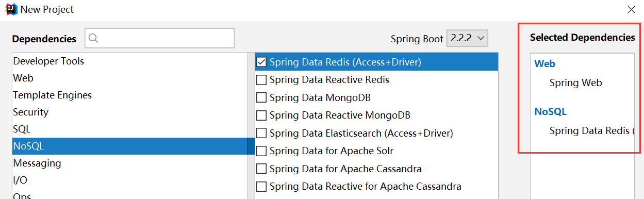Click the search magnifier icon in Dependencies field
Image resolution: width=644 pixels, height=199 pixels.
click(x=93, y=39)
